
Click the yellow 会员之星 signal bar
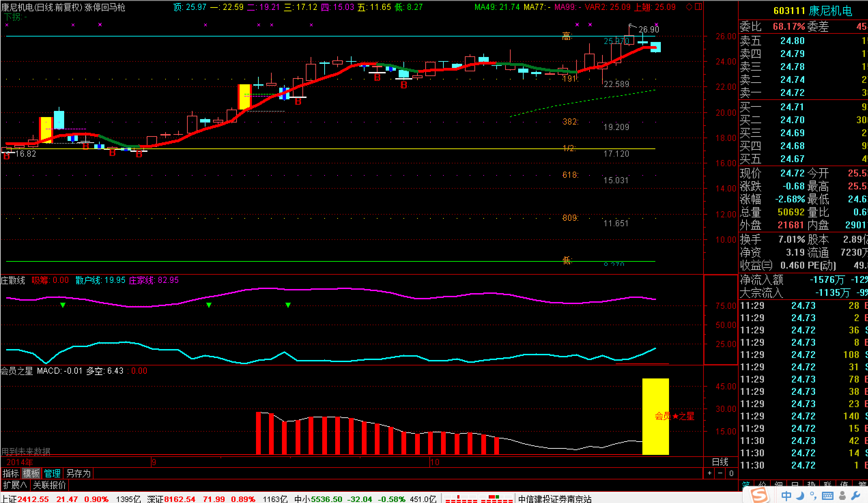click(655, 417)
